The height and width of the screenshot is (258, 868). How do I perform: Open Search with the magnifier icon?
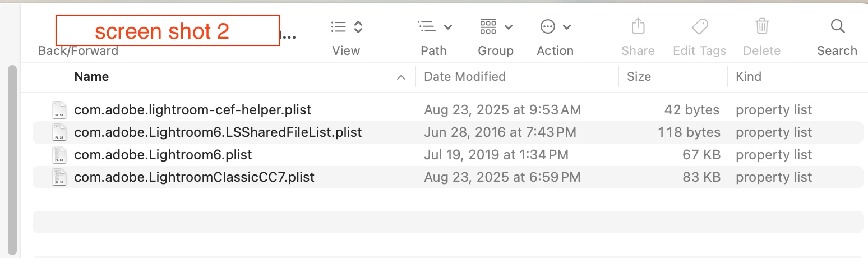[837, 26]
